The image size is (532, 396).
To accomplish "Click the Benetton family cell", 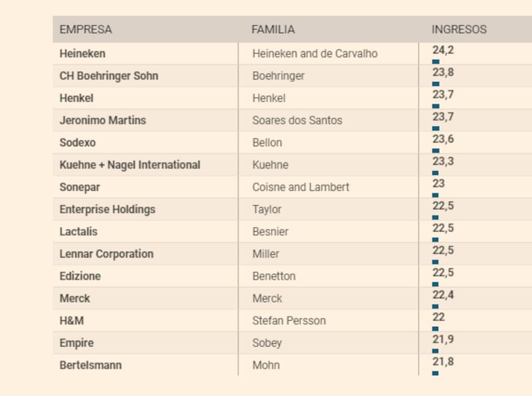I will [274, 276].
